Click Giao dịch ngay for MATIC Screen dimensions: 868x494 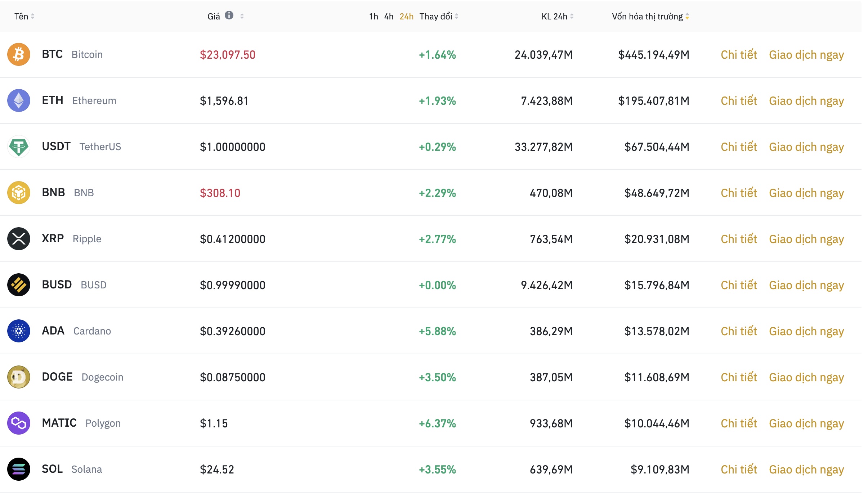[806, 424]
